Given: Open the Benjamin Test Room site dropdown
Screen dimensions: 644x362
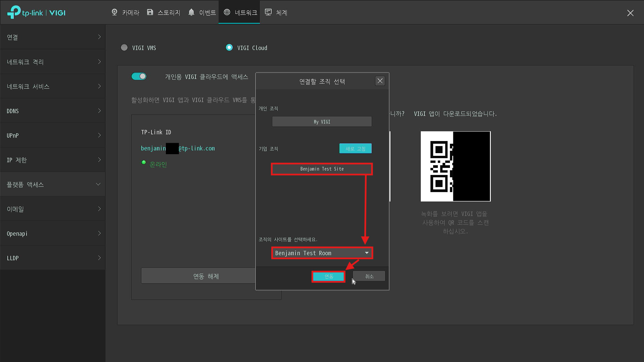Looking at the screenshot, I should click(322, 253).
